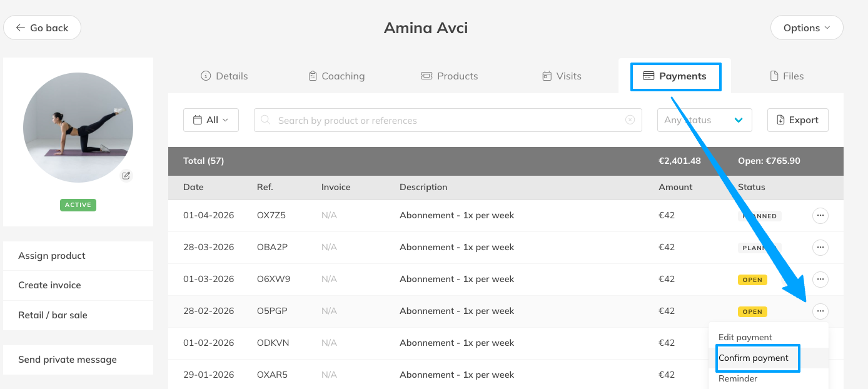Screen dimensions: 868x389
Task: Switch to the Coaching tab
Action: click(x=336, y=76)
